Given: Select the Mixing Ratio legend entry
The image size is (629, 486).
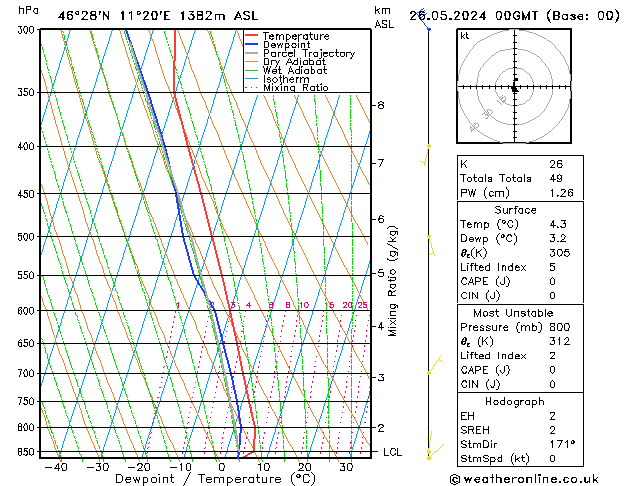Looking at the screenshot, I should click(296, 87).
